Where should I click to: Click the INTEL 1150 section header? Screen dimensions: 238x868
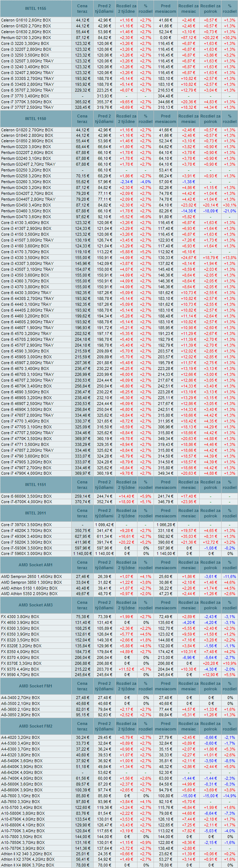(35, 119)
